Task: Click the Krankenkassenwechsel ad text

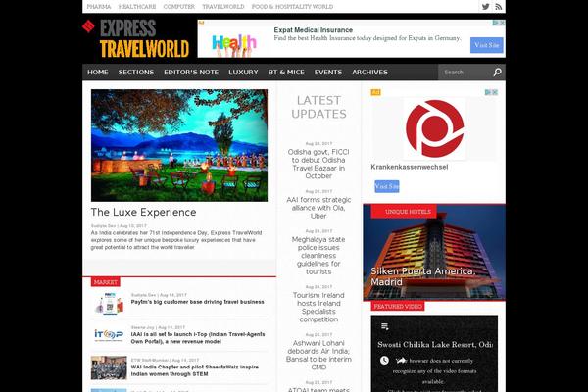Action: pos(409,167)
